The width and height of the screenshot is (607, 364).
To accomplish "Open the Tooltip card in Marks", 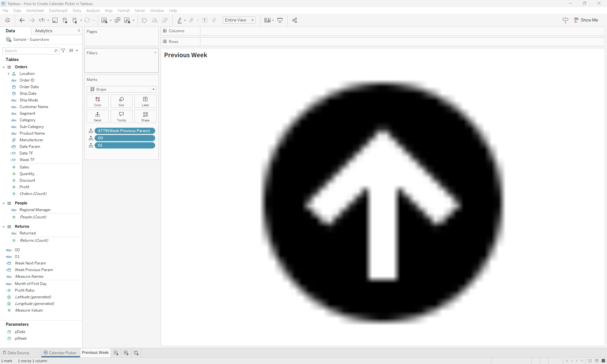I will coord(121,116).
